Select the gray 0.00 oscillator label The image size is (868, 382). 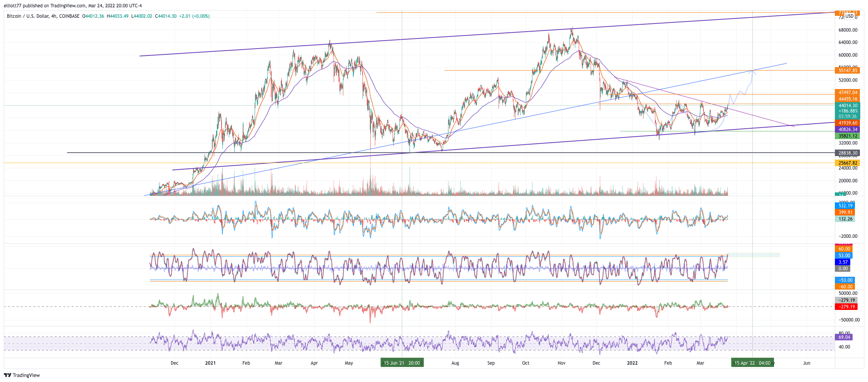tap(843, 269)
